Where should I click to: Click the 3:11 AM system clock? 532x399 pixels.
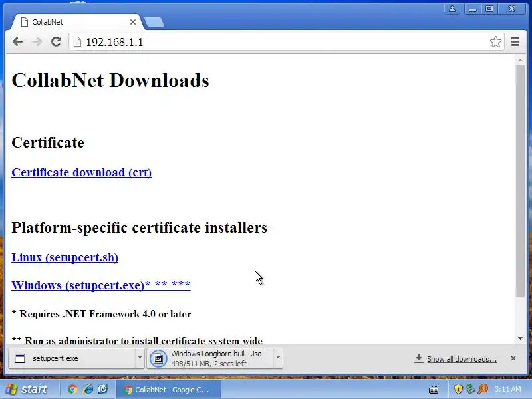coord(507,389)
